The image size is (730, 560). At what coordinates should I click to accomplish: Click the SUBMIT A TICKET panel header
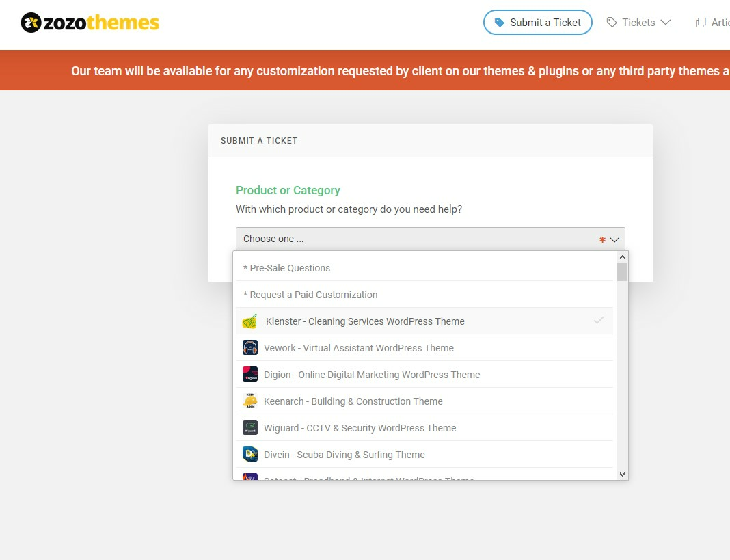point(430,141)
